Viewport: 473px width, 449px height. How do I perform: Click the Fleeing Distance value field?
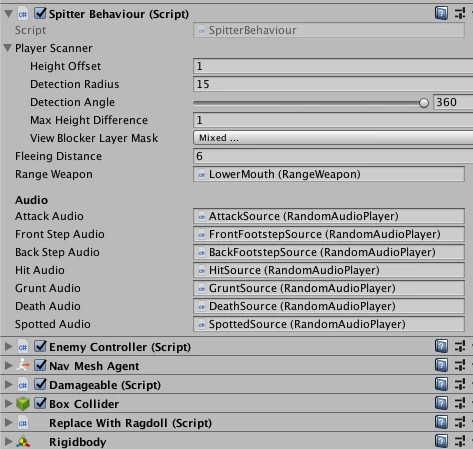click(333, 156)
